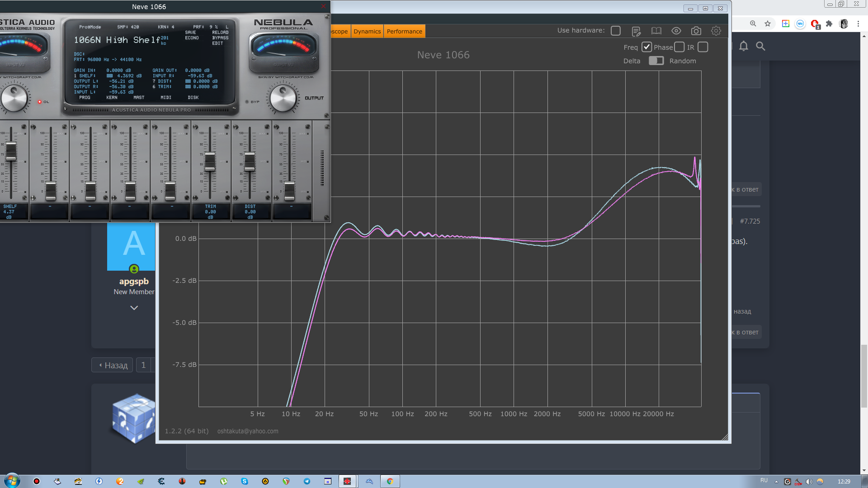Tick the Use hardware checkbox
The width and height of the screenshot is (868, 488).
coord(616,31)
